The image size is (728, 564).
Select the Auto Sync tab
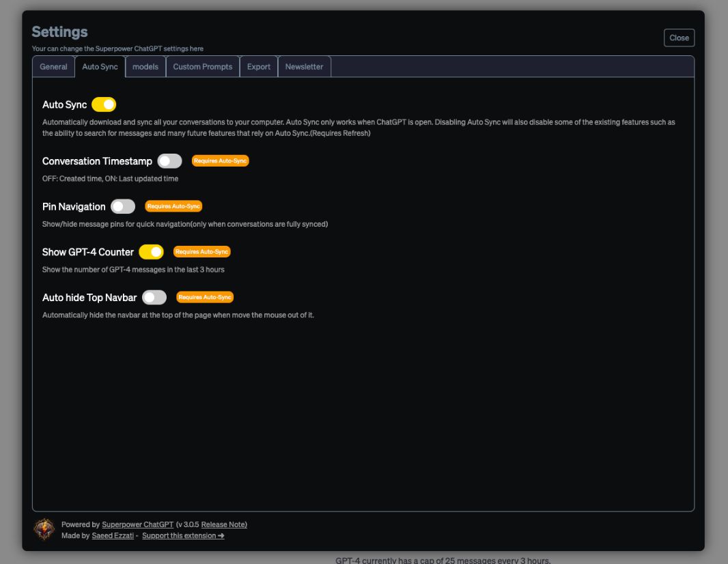coord(100,67)
